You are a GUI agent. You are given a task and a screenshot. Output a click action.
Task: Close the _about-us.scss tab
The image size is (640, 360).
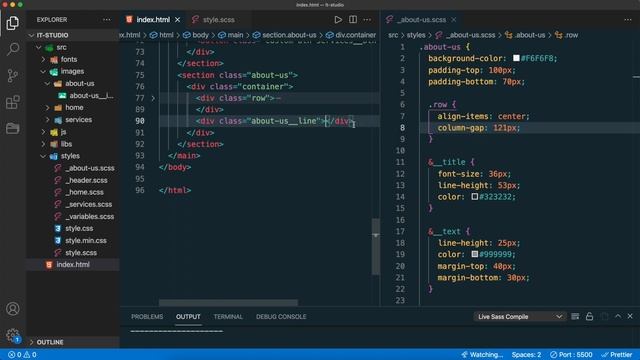[x=453, y=20]
